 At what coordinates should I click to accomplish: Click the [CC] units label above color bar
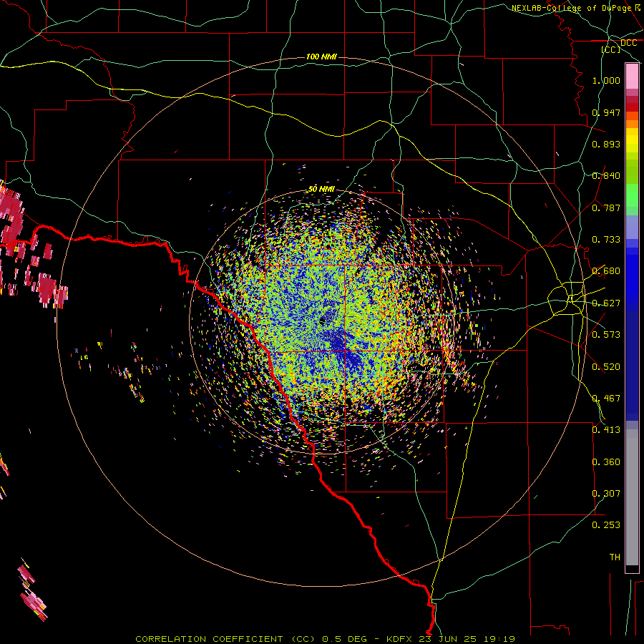(x=611, y=49)
